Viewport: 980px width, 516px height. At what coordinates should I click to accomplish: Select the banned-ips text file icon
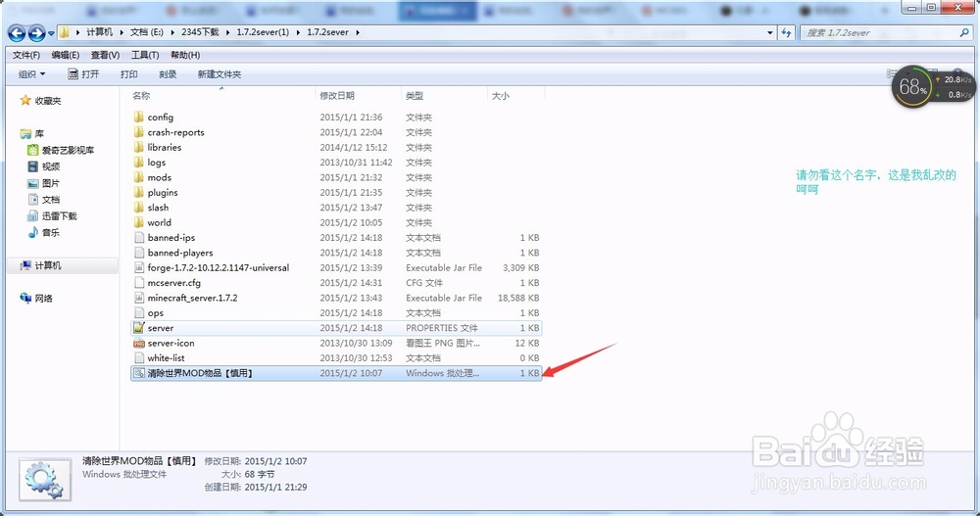click(x=139, y=237)
